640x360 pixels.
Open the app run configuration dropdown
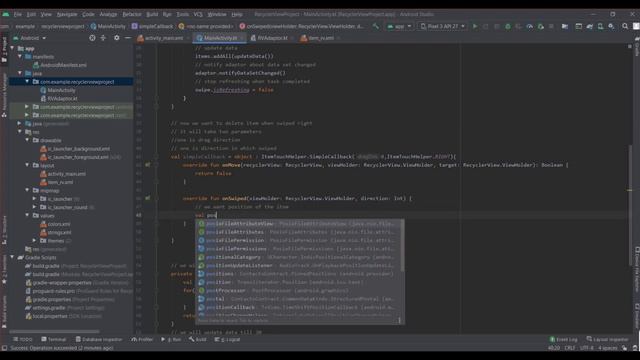pyautogui.click(x=399, y=26)
